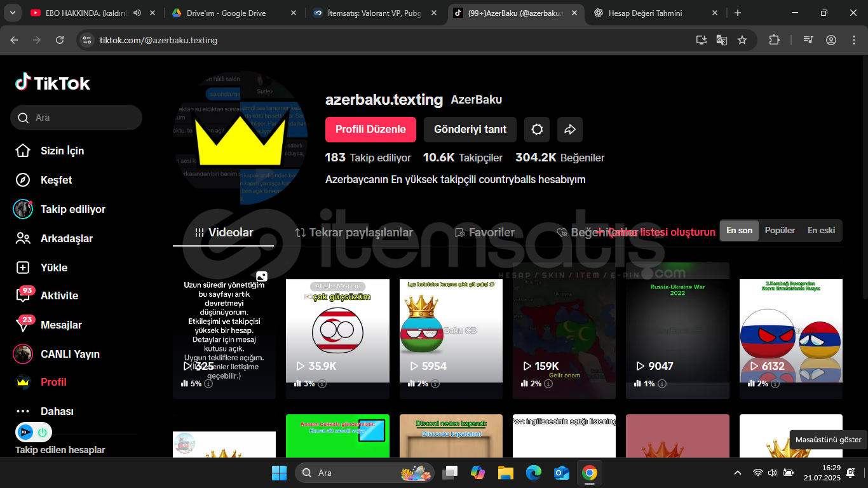Open Chrome extensions puzzle icon

[774, 40]
